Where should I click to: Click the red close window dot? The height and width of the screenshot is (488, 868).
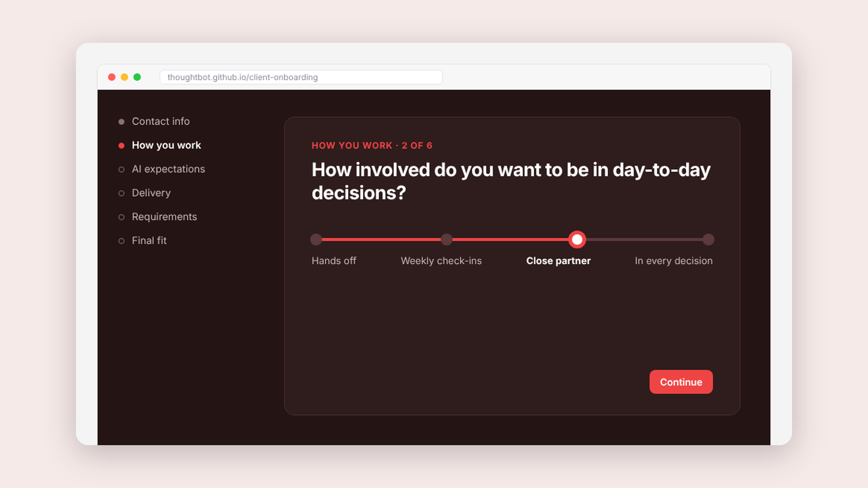112,77
